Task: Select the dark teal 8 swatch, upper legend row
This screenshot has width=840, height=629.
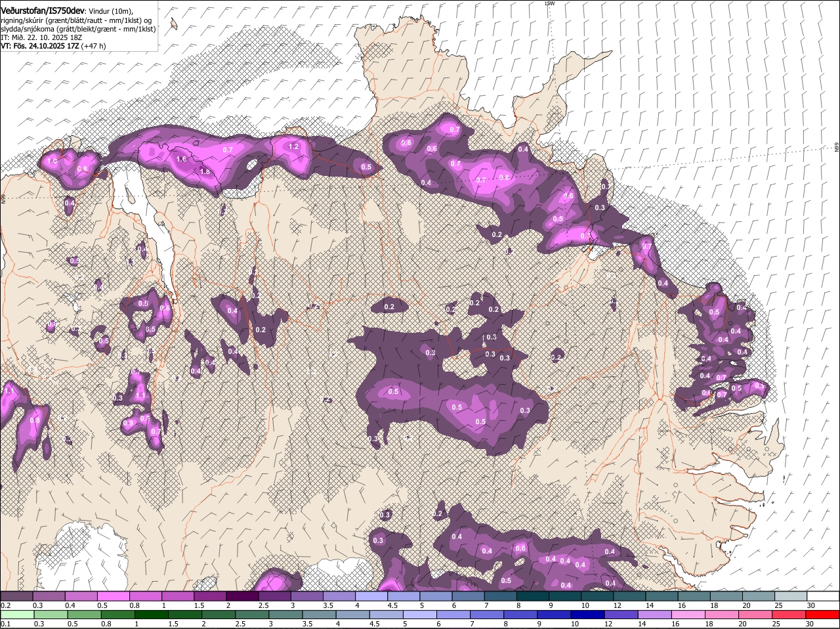Action: [533, 596]
